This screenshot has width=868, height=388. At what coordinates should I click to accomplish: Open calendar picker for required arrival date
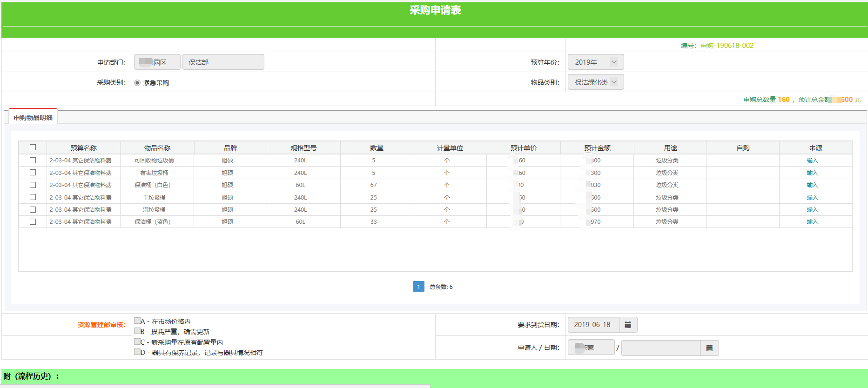(627, 325)
